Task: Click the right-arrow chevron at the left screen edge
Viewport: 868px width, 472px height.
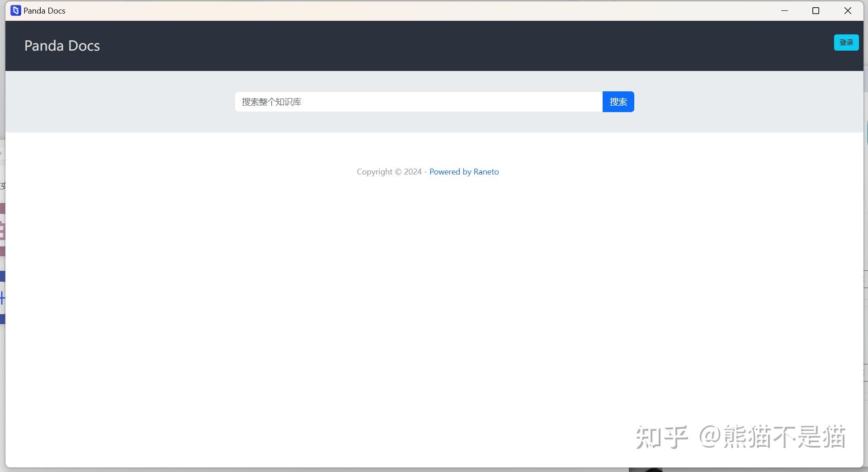Action: click(x=1, y=153)
